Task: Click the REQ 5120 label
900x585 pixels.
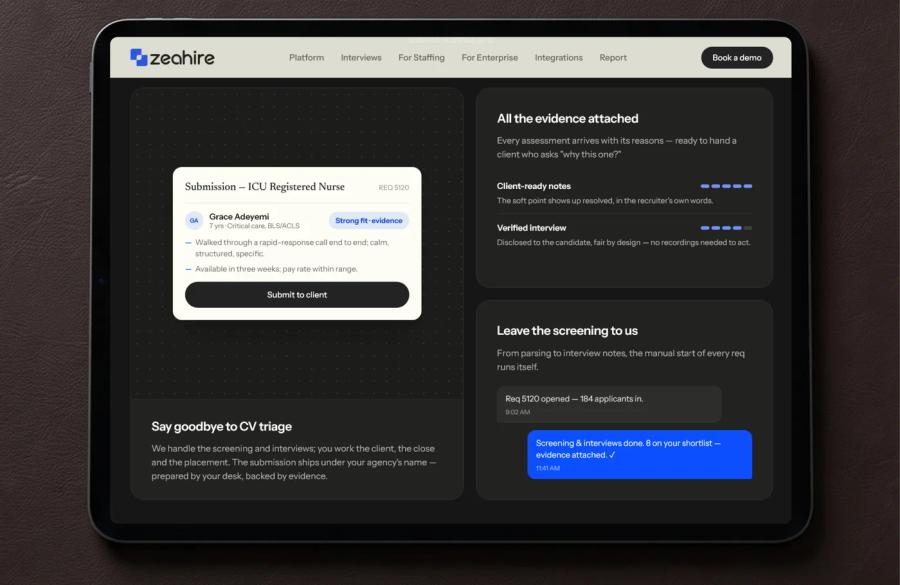Action: 394,188
